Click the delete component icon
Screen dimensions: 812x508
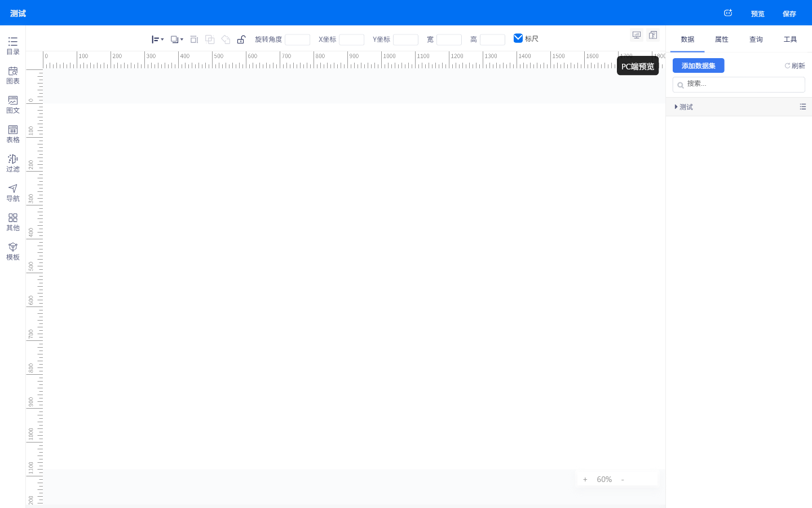pos(194,40)
